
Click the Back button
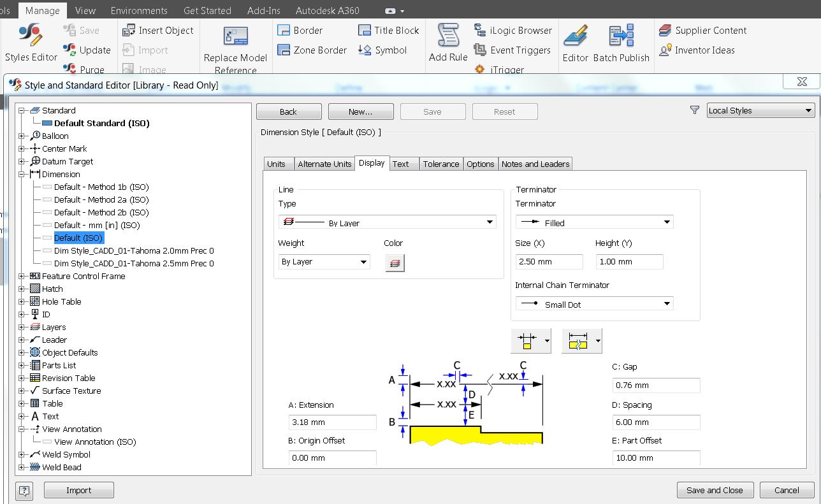(289, 112)
